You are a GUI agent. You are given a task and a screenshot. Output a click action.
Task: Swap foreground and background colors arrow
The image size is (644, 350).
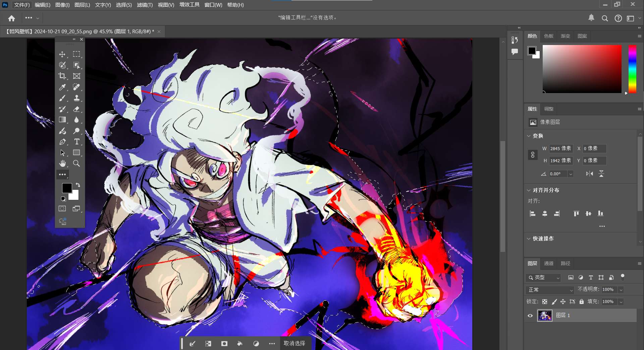click(78, 185)
